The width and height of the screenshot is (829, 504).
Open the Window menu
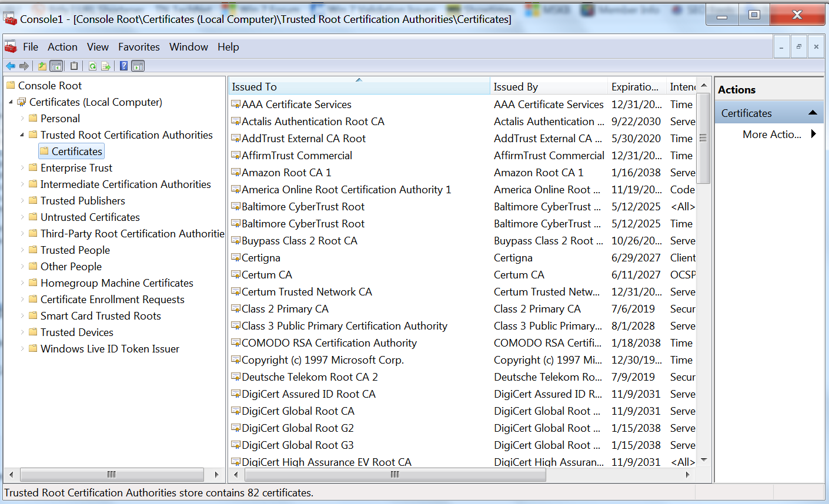pyautogui.click(x=189, y=47)
